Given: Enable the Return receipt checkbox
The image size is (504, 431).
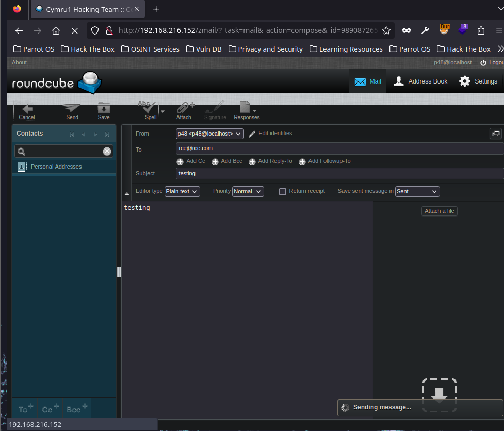Looking at the screenshot, I should pos(283,192).
